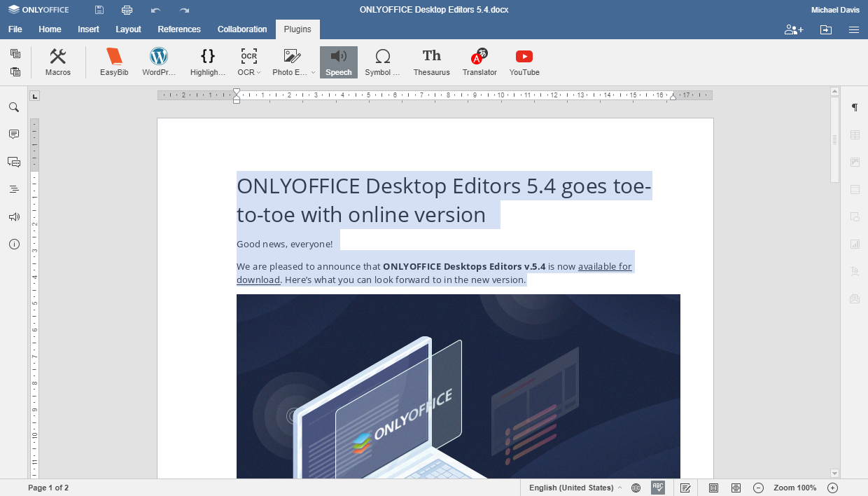Click the Michael Davis user name

tap(835, 10)
